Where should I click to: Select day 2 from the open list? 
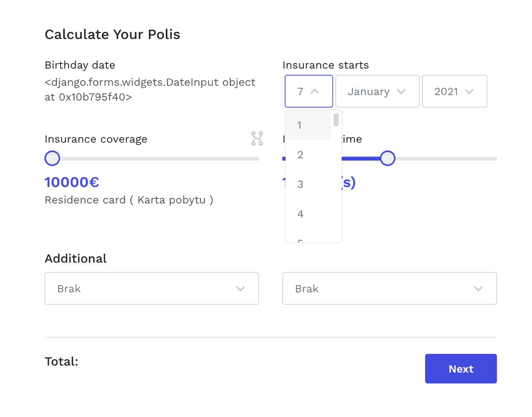[308, 155]
